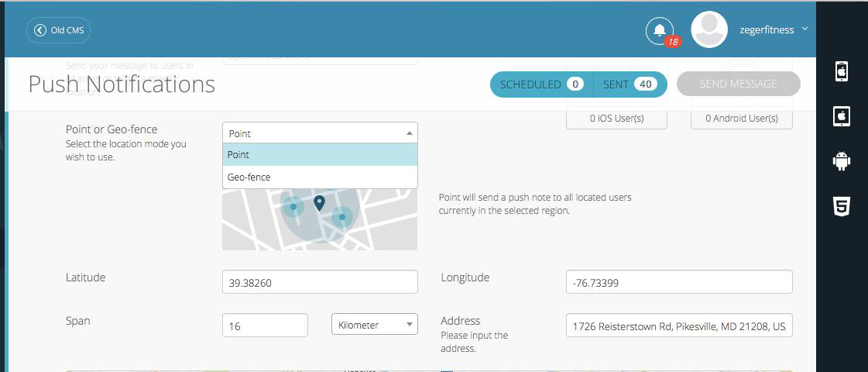Open the user profile avatar

pos(708,30)
